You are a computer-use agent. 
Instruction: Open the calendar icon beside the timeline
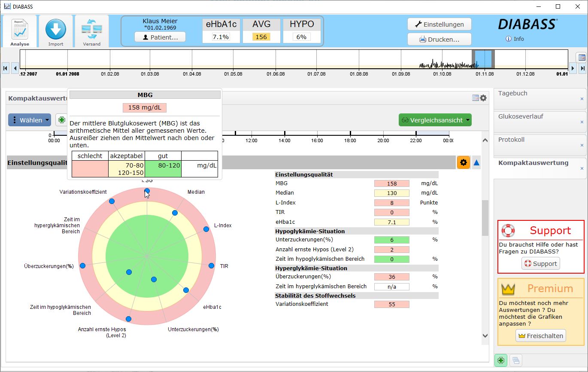pos(582,58)
